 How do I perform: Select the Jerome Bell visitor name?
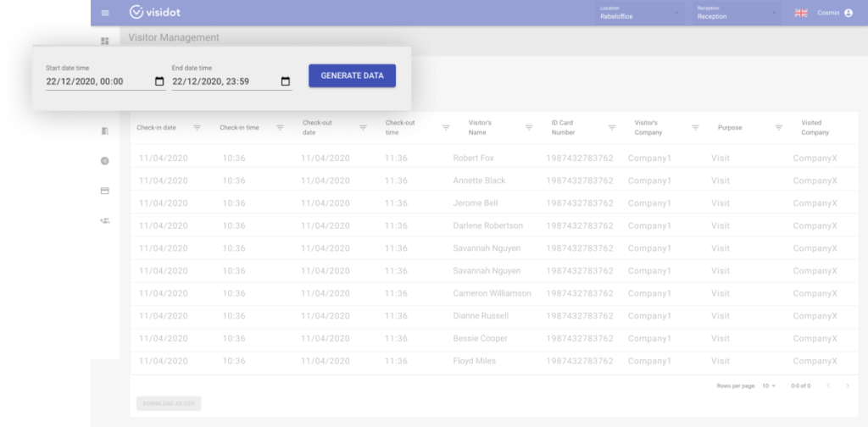(476, 203)
